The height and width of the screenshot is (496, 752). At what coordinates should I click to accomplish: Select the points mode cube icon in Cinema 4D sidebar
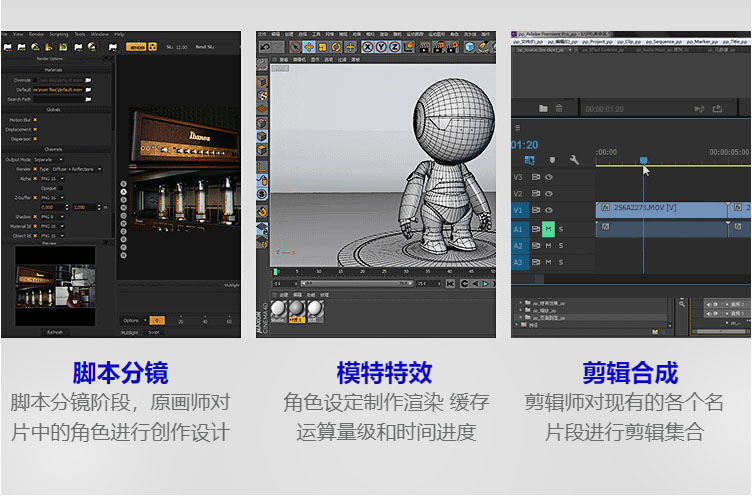pos(262,123)
